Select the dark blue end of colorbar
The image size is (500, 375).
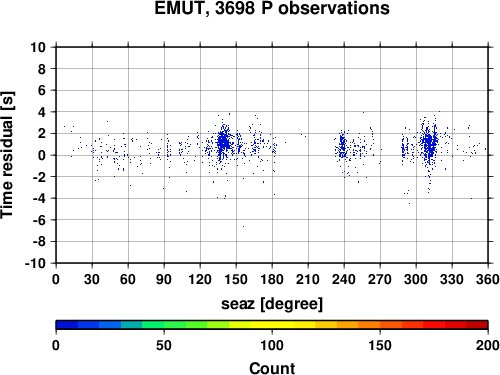click(x=67, y=325)
